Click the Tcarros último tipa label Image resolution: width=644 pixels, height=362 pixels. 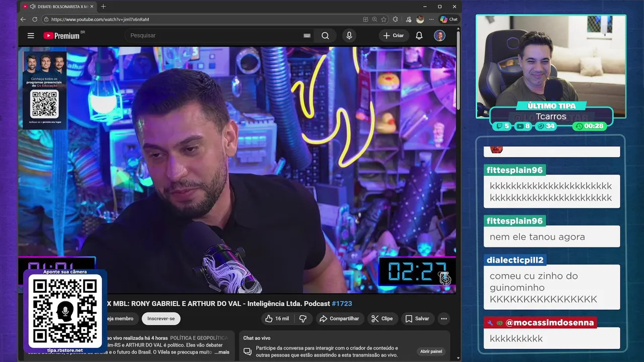tap(551, 117)
